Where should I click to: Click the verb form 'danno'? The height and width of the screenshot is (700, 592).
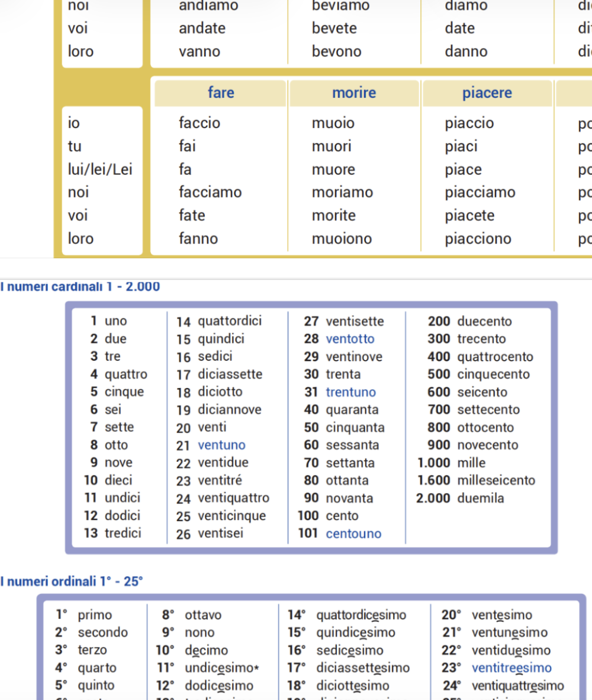466,52
